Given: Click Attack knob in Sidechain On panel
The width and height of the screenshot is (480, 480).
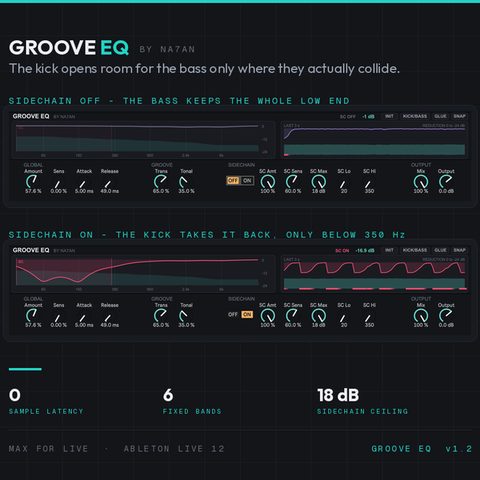Looking at the screenshot, I should point(83,318).
